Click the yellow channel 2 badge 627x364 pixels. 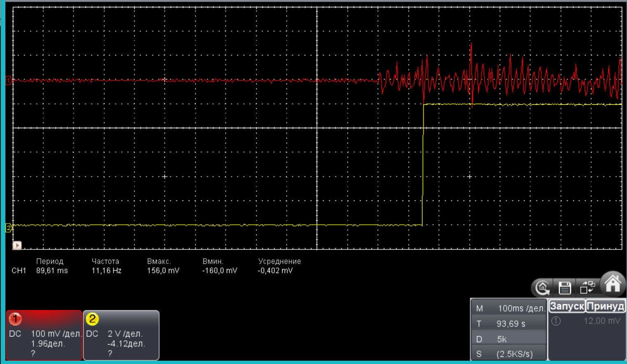92,319
